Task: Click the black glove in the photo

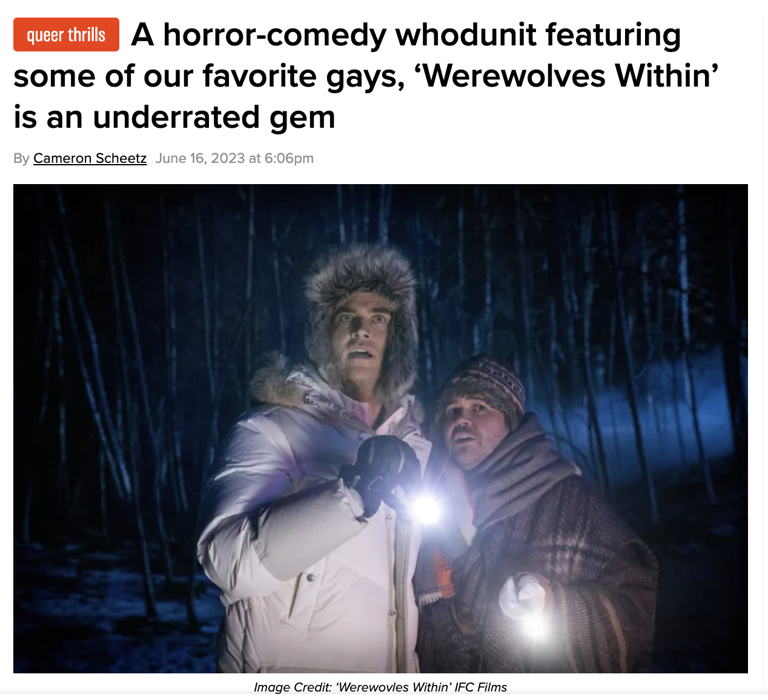Action: (x=382, y=472)
